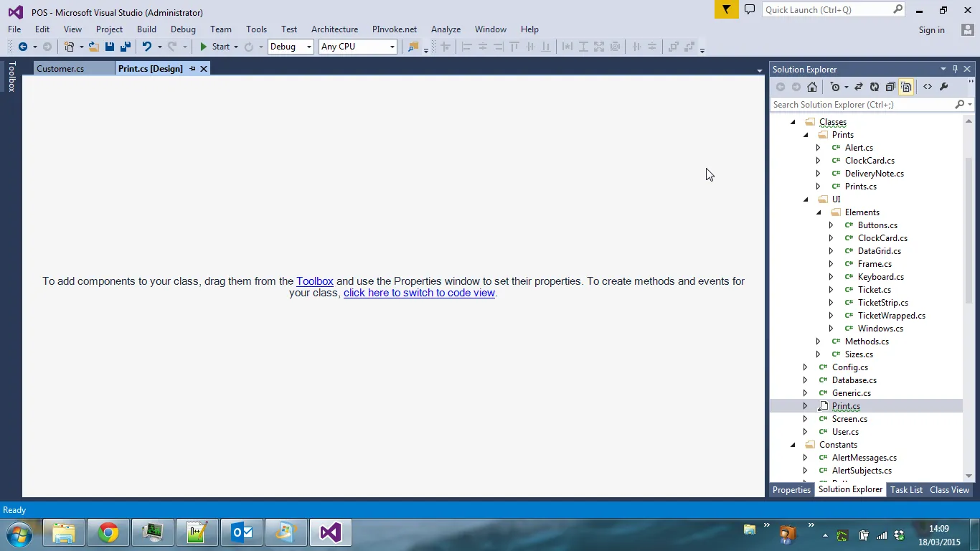The width and height of the screenshot is (980, 551).
Task: Expand the Database.cs node
Action: point(806,380)
